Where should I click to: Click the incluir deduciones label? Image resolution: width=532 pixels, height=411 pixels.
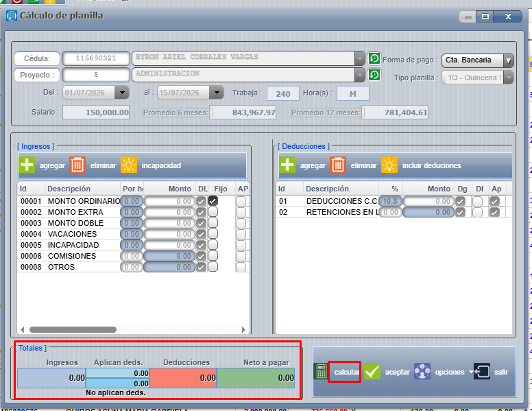click(432, 165)
